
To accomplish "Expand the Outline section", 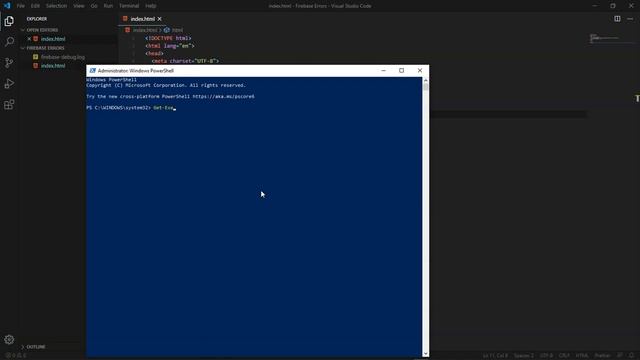I will point(36,347).
